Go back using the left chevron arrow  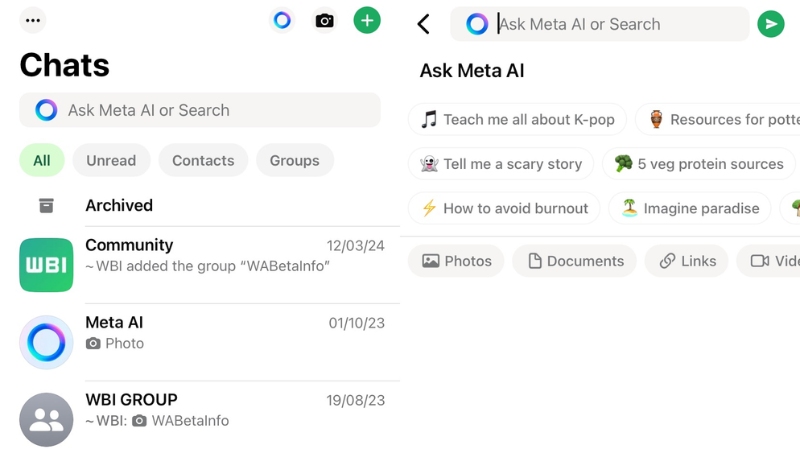423,24
